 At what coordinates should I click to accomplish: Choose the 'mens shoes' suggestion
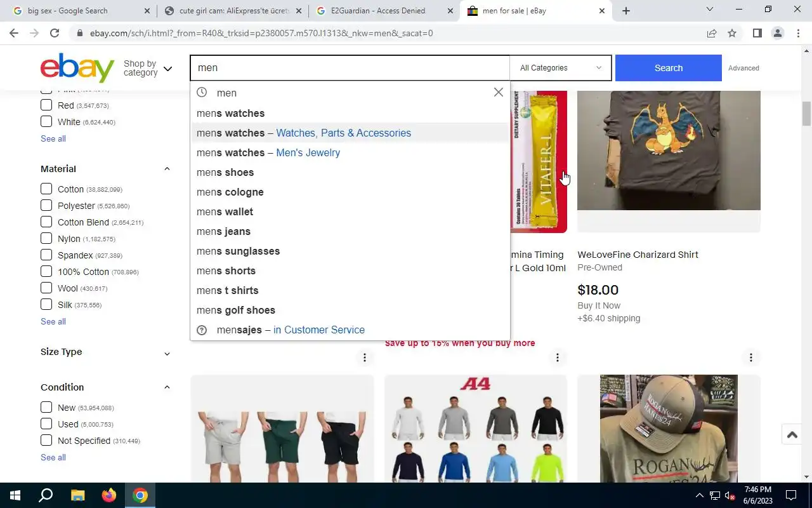pos(350,172)
